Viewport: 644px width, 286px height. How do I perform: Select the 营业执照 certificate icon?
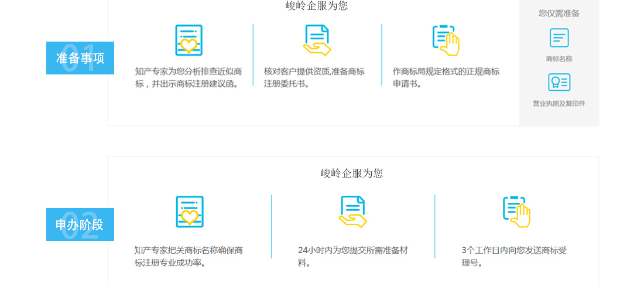click(559, 82)
